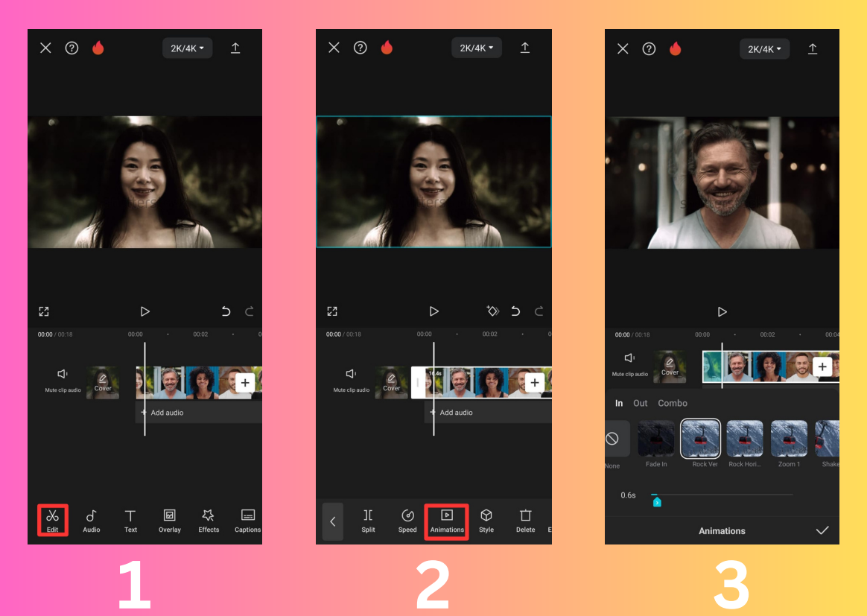This screenshot has height=616, width=867.
Task: Mute clip audio in screen 2
Action: (x=352, y=379)
